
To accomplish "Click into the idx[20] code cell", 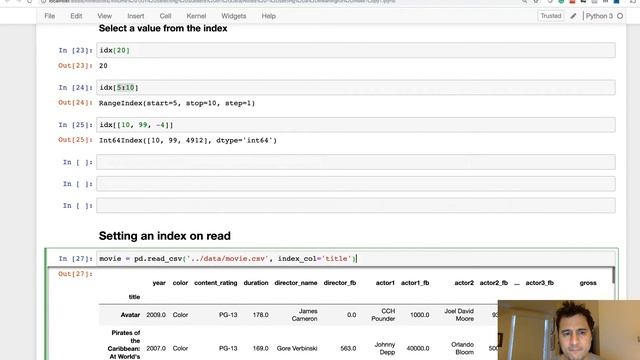I will 356,50.
